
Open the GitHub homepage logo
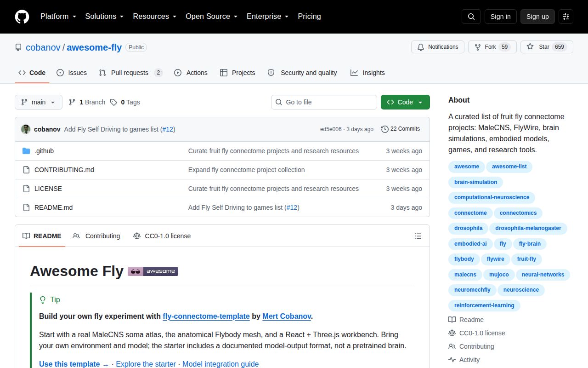pos(22,17)
